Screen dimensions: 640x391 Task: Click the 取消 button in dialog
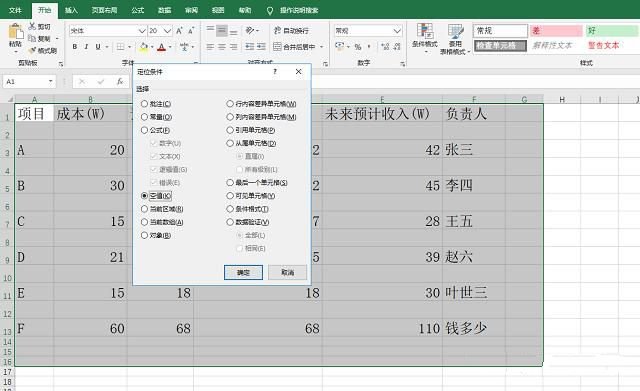point(287,272)
